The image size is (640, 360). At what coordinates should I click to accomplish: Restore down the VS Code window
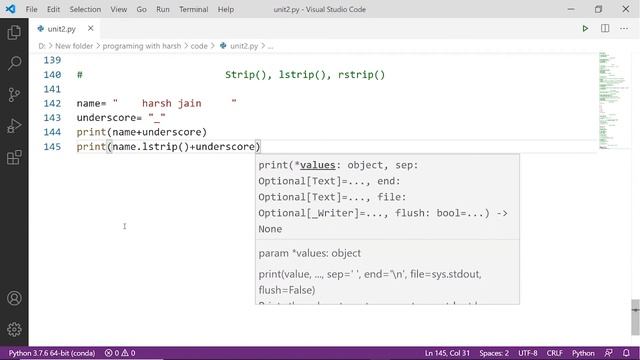598,9
